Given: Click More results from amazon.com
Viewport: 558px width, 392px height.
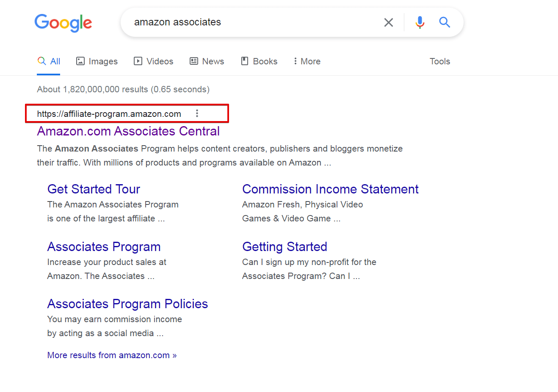Looking at the screenshot, I should click(112, 355).
